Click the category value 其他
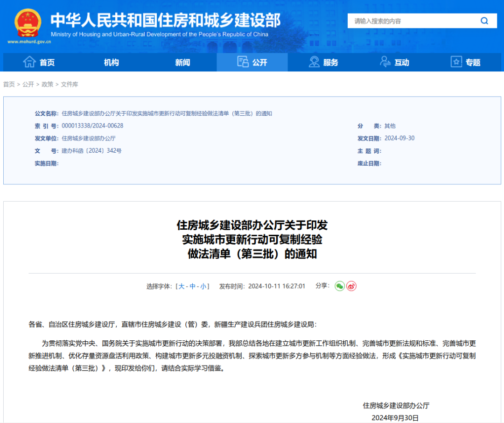The width and height of the screenshot is (504, 423). 390,126
